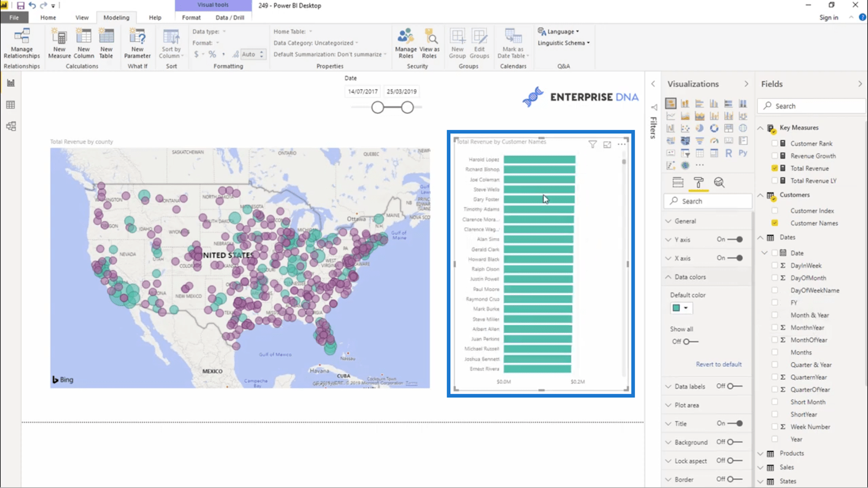Expand the Plot area section
This screenshot has height=488, width=868.
point(686,405)
